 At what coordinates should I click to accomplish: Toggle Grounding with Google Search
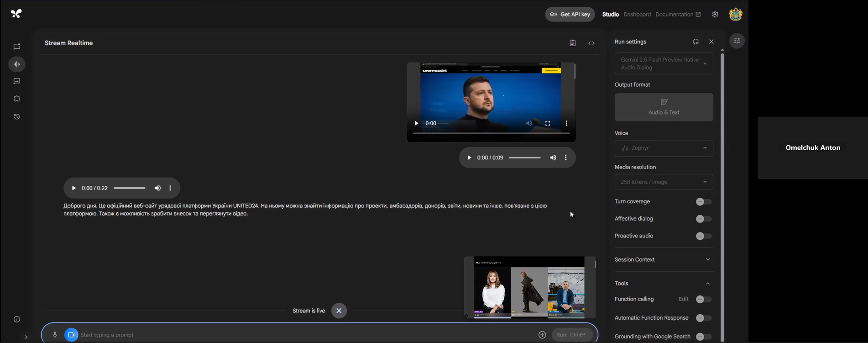[703, 337]
